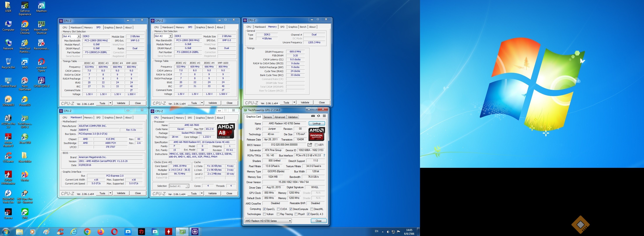
Task: Toggle the UEFI checkbox in GPU-Z
Action: 316,145
